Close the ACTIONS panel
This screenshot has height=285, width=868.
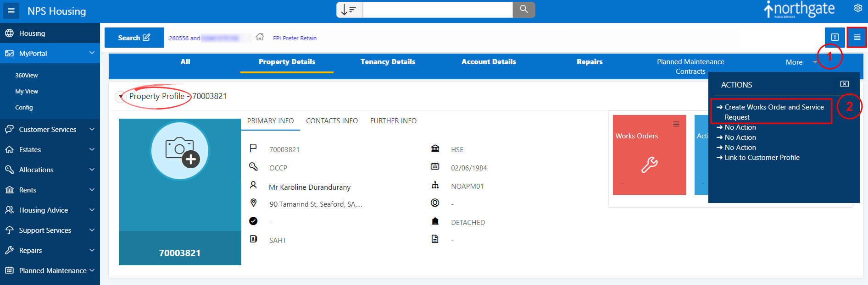click(845, 84)
